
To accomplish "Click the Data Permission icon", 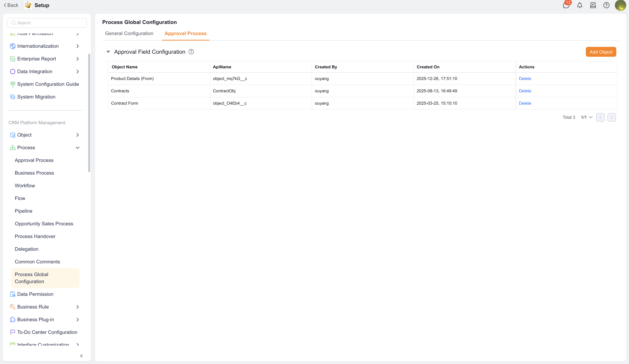I will (13, 294).
